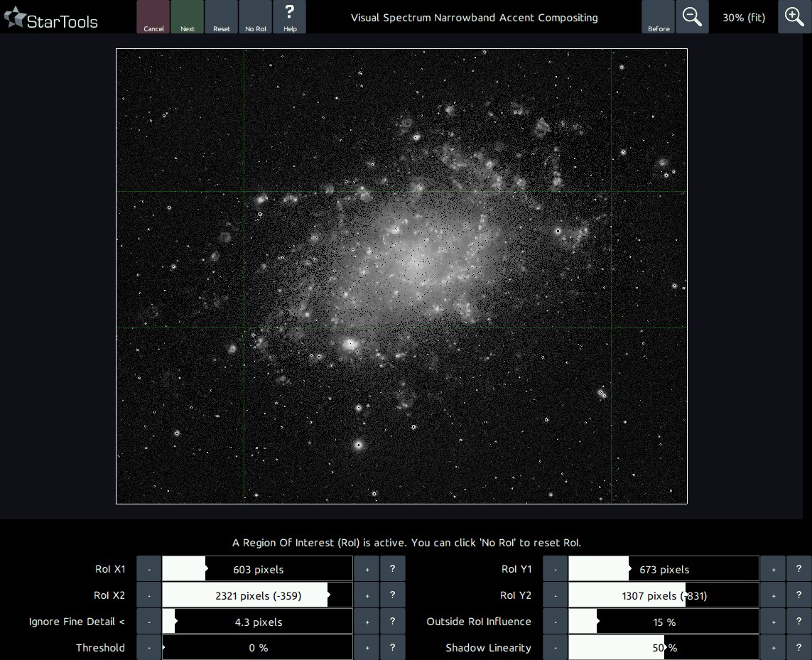The width and height of the screenshot is (812, 660).
Task: Increase RoI X1 with plus button
Action: click(367, 569)
